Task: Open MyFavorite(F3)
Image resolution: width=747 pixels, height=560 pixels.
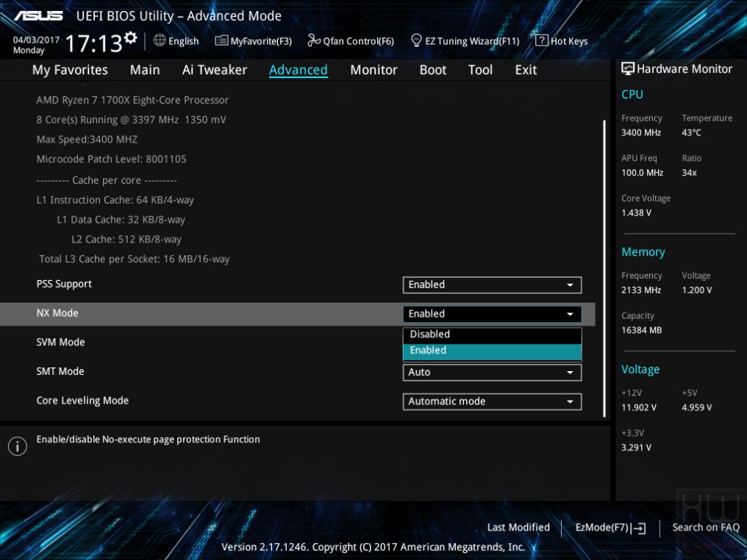Action: pyautogui.click(x=254, y=41)
